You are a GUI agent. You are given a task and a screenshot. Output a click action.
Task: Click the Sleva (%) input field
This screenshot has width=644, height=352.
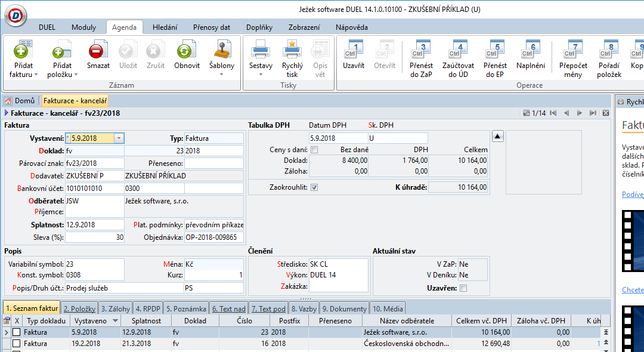[x=94, y=237]
